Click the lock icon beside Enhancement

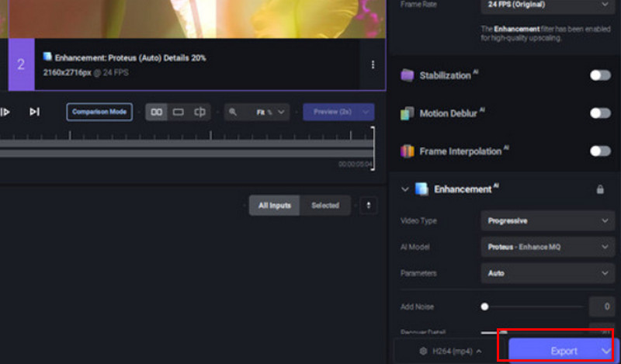point(599,189)
